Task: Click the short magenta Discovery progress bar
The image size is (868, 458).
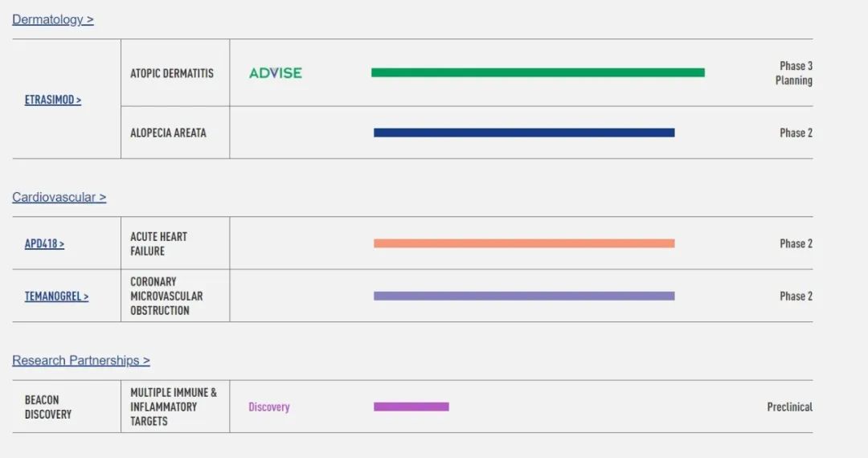Action: (411, 407)
